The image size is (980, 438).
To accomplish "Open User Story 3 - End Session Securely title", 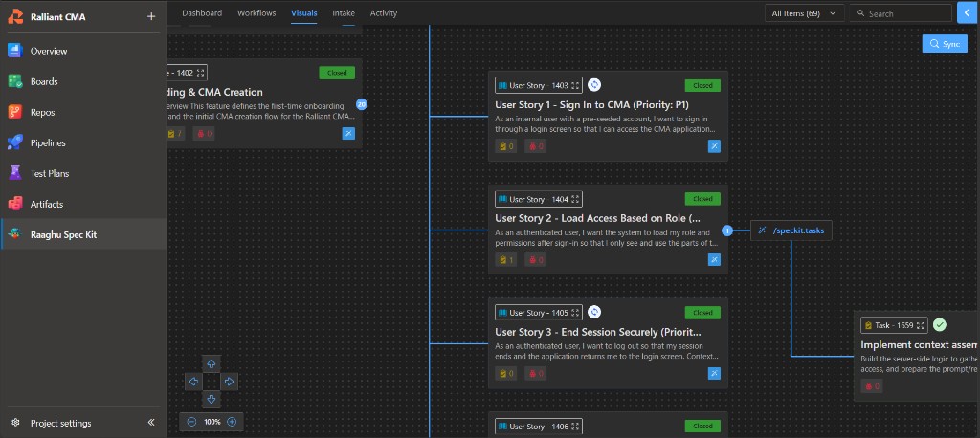I will 598,332.
